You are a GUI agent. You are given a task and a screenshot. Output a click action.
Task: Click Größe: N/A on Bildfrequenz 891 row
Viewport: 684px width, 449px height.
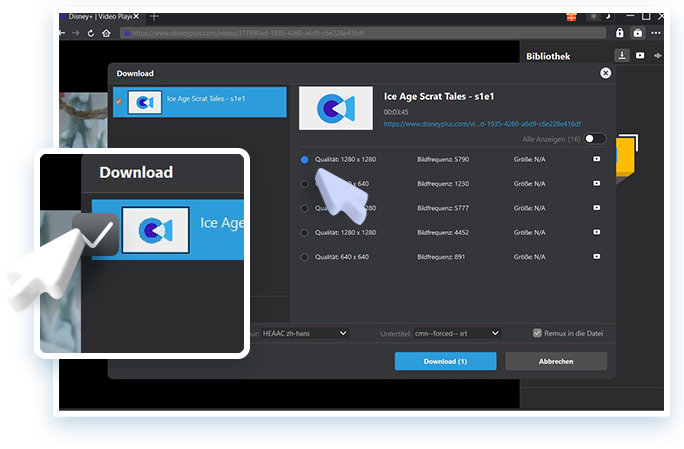pos(530,257)
